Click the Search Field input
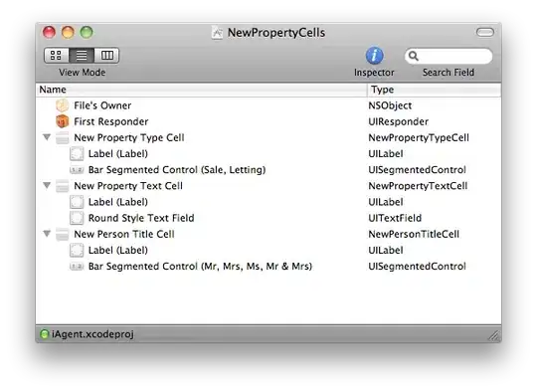Screen dimensions: 537x392 click(448, 56)
